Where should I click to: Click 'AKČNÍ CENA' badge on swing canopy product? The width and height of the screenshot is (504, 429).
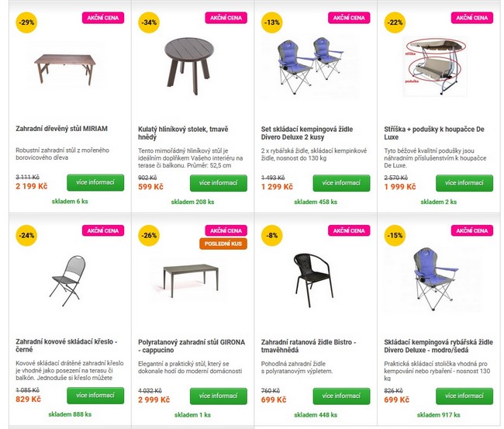pyautogui.click(x=472, y=18)
